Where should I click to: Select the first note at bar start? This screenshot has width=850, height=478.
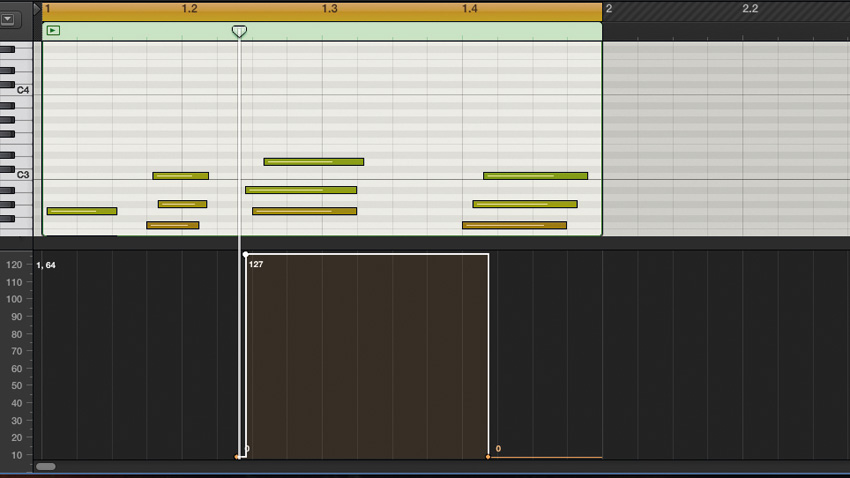click(x=82, y=211)
